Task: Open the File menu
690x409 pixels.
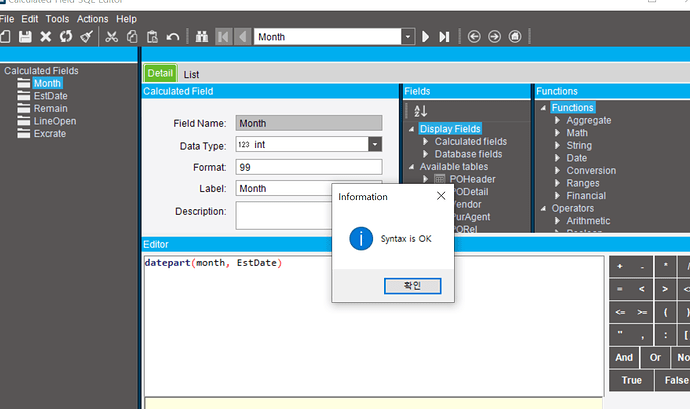Action: (7, 19)
